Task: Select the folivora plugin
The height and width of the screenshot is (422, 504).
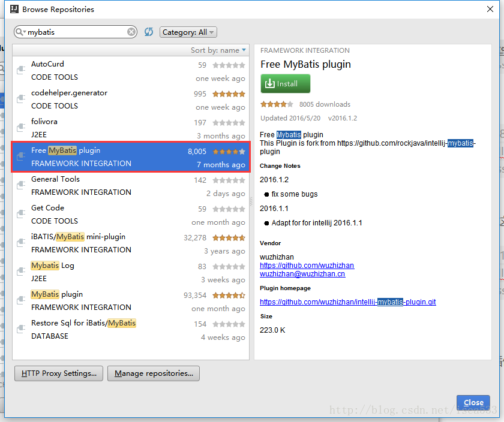Action: 131,128
